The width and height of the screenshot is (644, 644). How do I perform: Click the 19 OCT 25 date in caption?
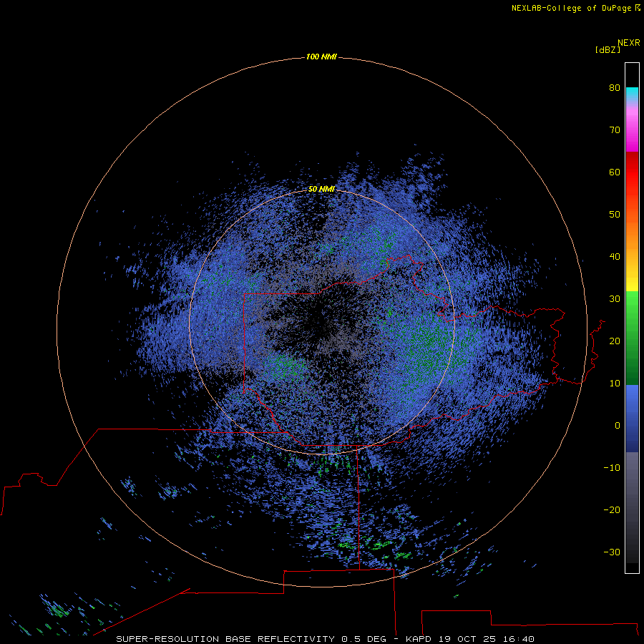(x=468, y=639)
